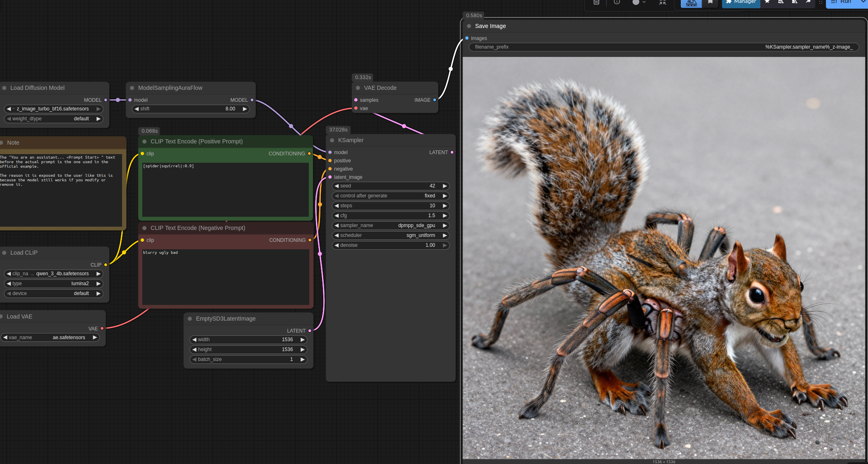Increase steps value with right arrow
Image resolution: width=868 pixels, height=464 pixels.
pyautogui.click(x=445, y=206)
